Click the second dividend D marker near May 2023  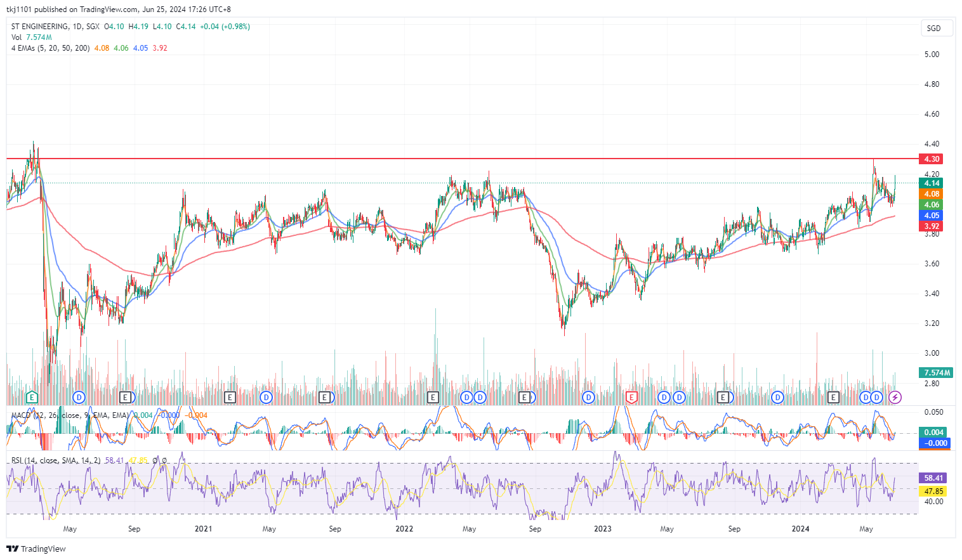coord(679,398)
